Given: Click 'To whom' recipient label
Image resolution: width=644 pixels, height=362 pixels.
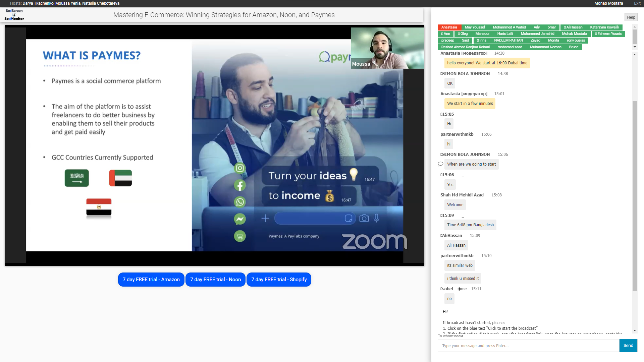Looking at the screenshot, I should tap(450, 336).
